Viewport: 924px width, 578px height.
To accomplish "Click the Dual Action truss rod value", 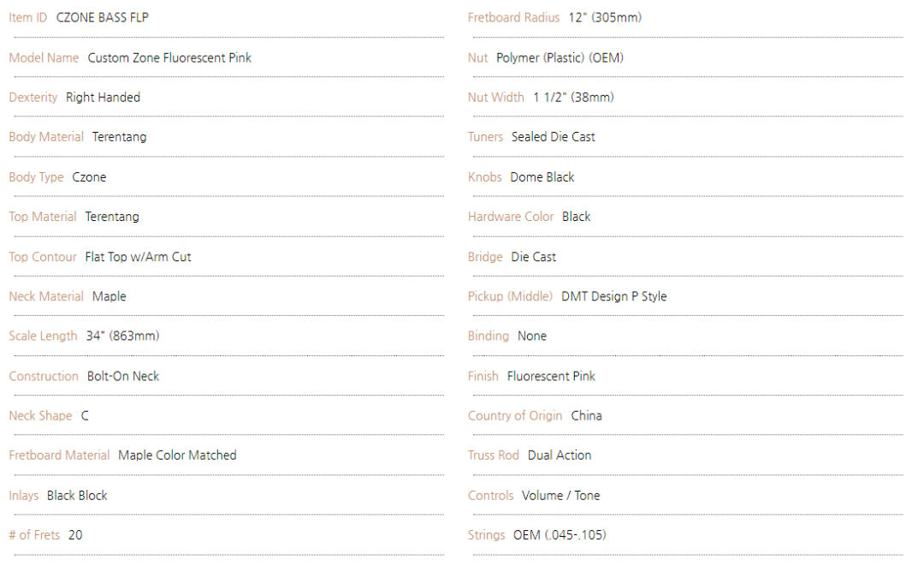I will coord(560,456).
